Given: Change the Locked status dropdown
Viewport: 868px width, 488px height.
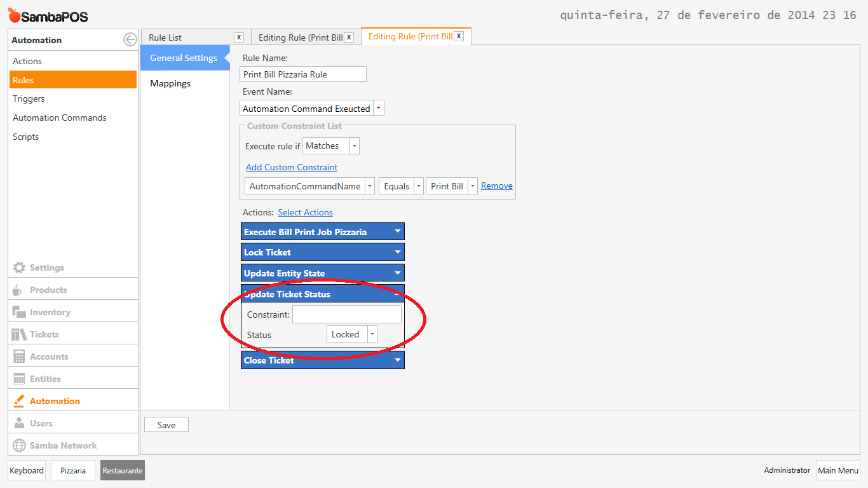Looking at the screenshot, I should click(x=372, y=334).
